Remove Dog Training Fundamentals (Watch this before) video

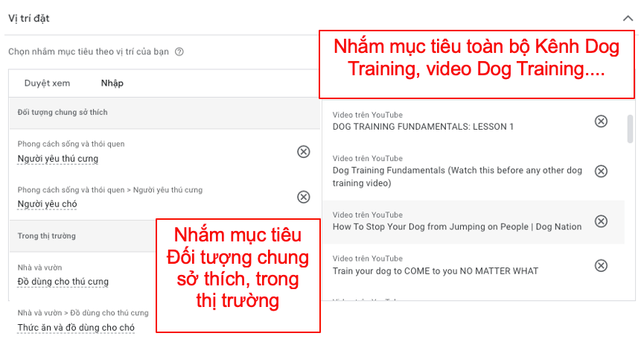click(601, 171)
